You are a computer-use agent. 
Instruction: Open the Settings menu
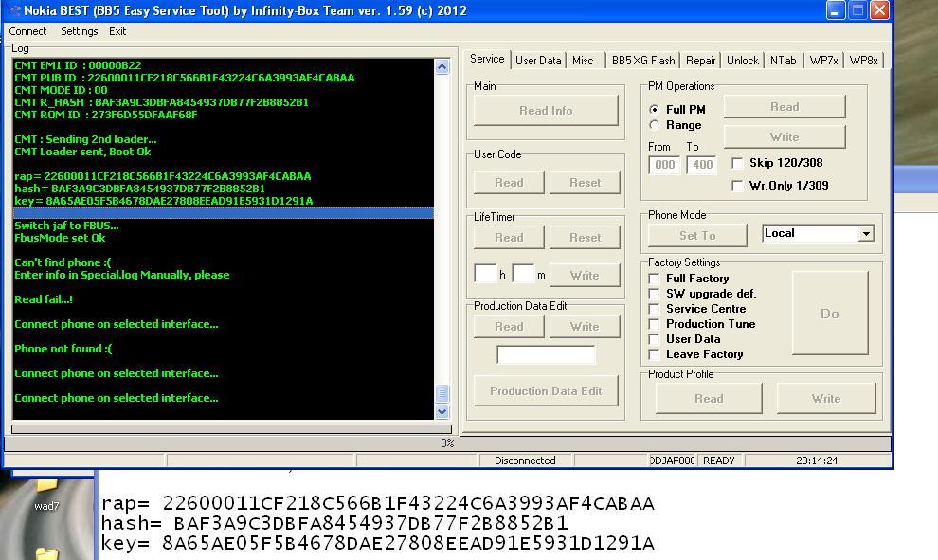[x=79, y=31]
